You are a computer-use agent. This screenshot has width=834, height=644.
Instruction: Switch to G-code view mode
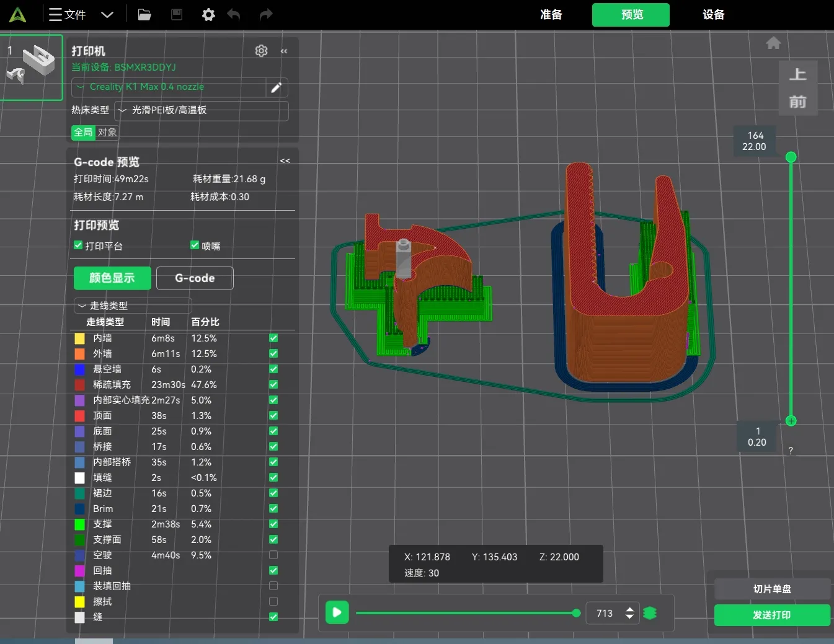[195, 278]
